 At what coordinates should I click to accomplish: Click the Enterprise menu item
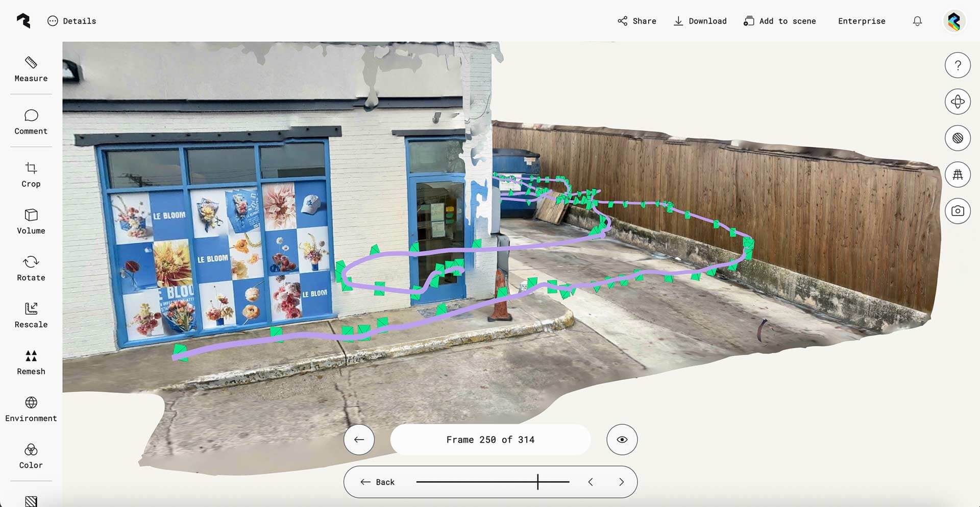pos(861,21)
